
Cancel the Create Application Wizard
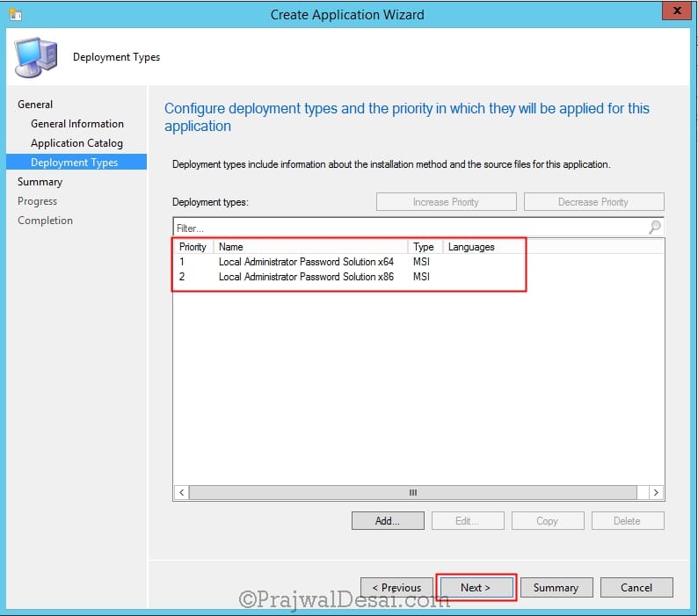(x=636, y=588)
